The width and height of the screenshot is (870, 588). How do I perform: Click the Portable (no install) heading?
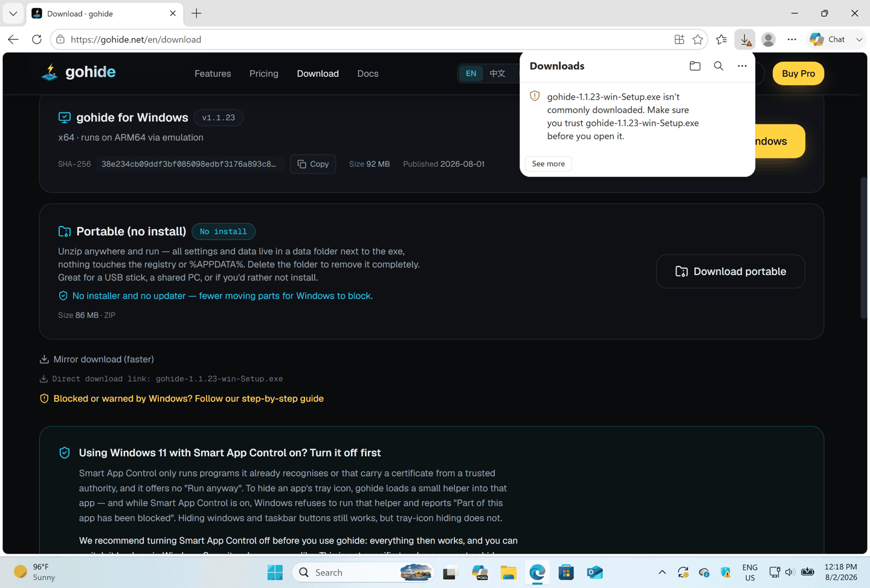131,231
